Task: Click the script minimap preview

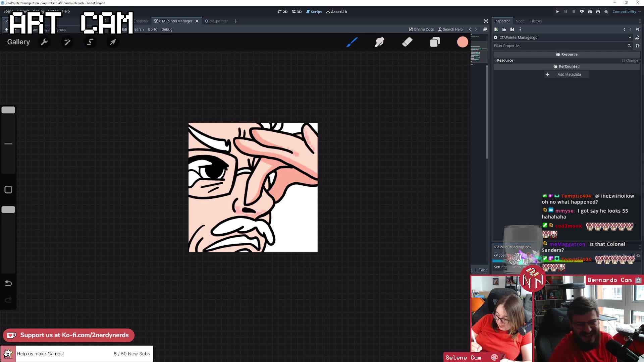Action: click(479, 50)
